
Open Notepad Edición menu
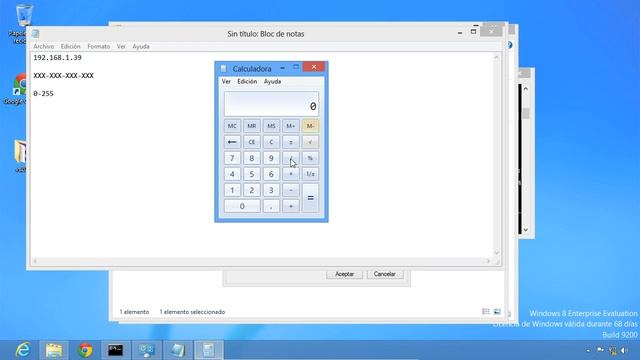pyautogui.click(x=71, y=47)
